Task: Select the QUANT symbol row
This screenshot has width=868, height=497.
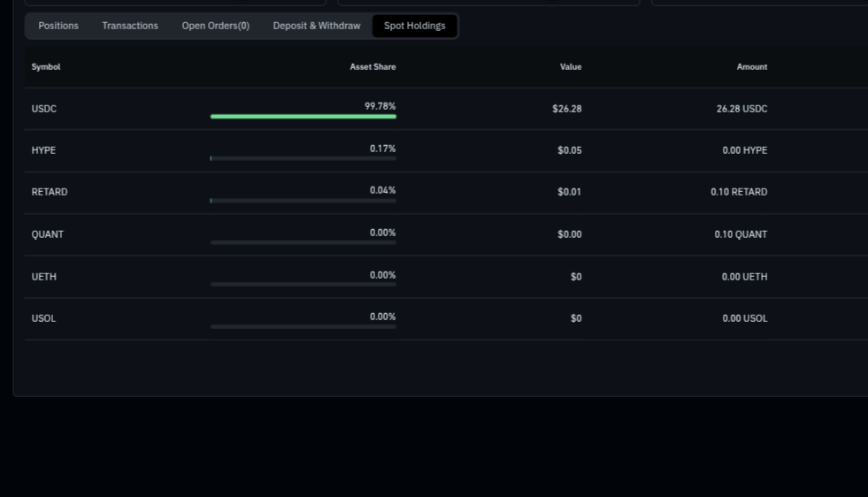Action: pyautogui.click(x=446, y=234)
